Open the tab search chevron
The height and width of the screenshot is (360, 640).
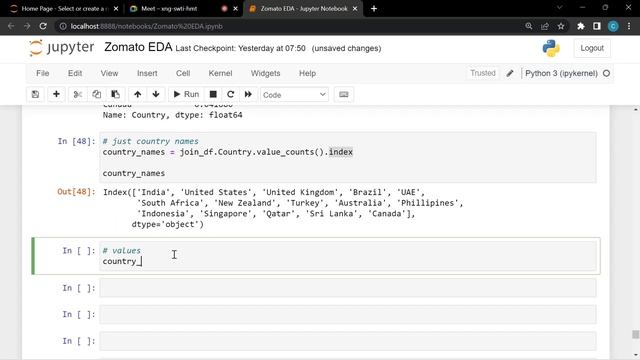(560, 8)
